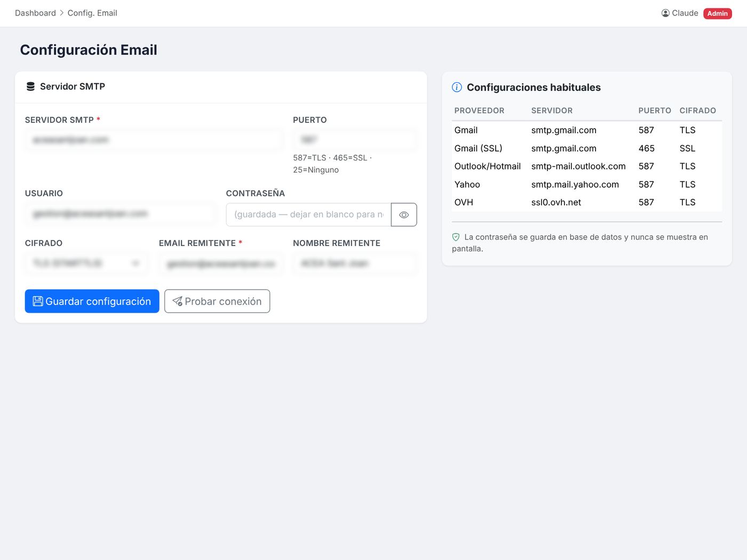Focus the Servidor SMTP input field

click(x=154, y=140)
